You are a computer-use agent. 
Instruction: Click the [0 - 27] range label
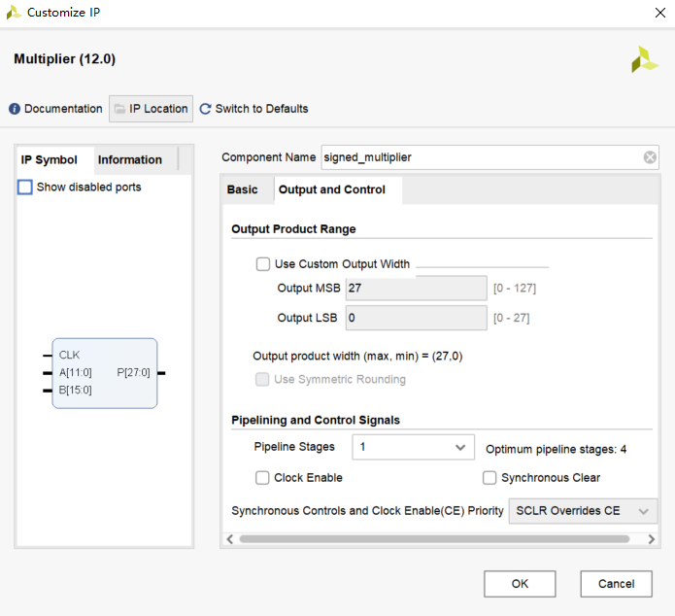coord(512,318)
